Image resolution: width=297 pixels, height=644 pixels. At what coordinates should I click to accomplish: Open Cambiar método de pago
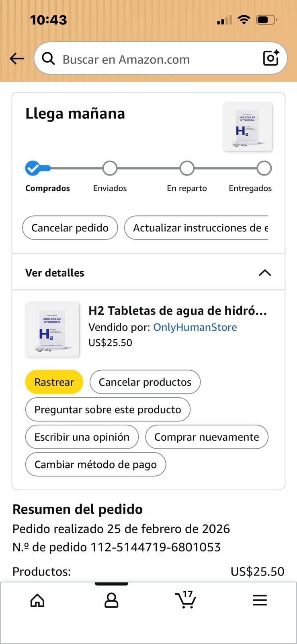tap(96, 464)
